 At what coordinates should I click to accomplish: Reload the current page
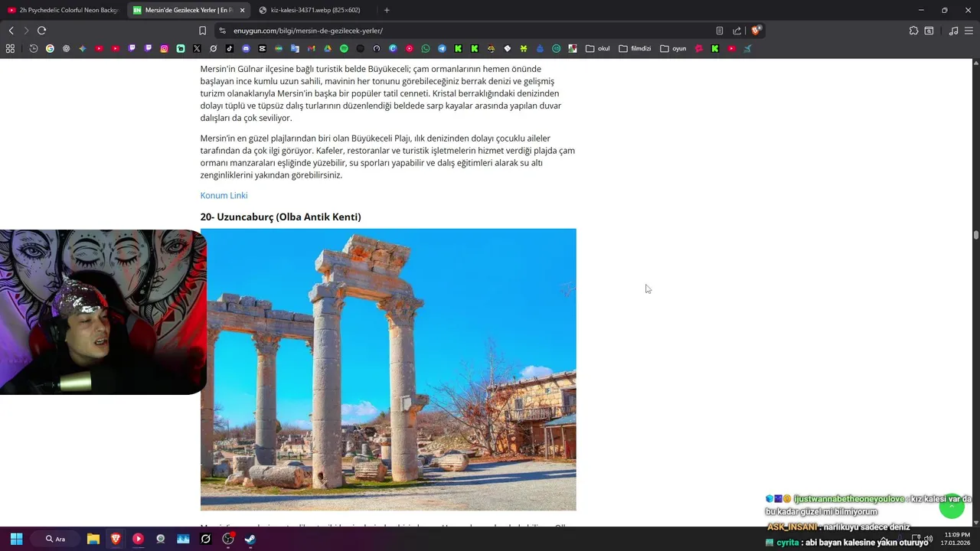41,31
